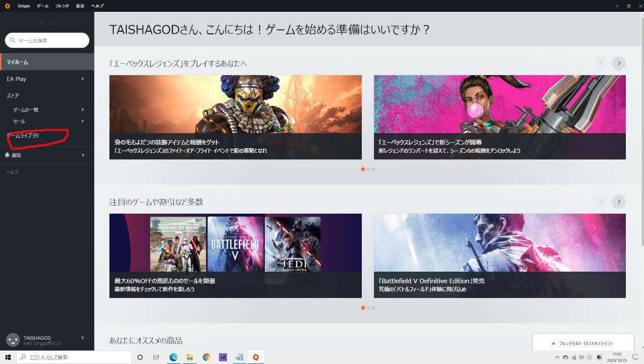Screen dimensions: 644x364
Task: Expand the 通知 flyout arrow
Action: pos(83,155)
